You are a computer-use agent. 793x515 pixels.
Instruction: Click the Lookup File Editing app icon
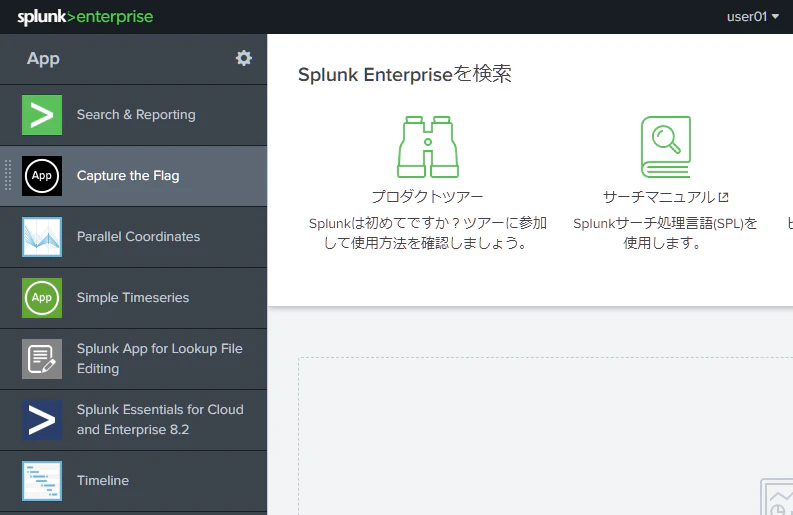(x=42, y=359)
